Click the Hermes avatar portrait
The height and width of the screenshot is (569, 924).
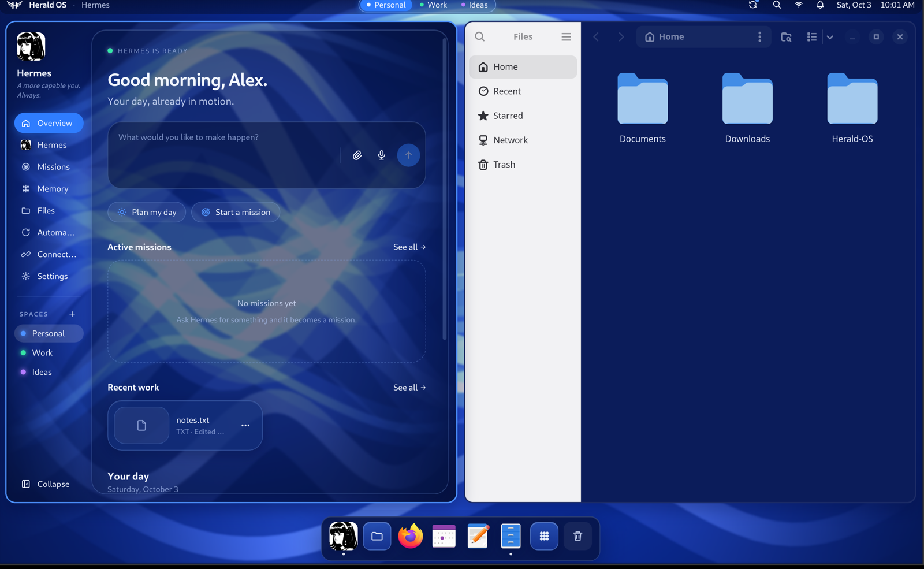[x=31, y=47]
